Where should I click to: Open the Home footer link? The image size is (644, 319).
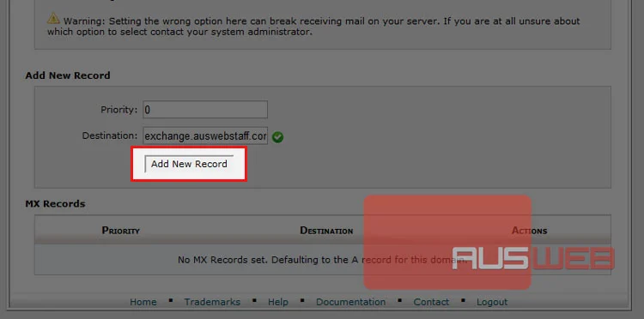tap(143, 302)
